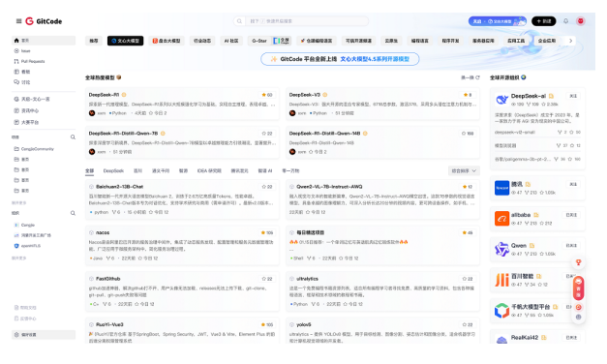
Task: Click the red floating support pill
Action: coord(578,288)
